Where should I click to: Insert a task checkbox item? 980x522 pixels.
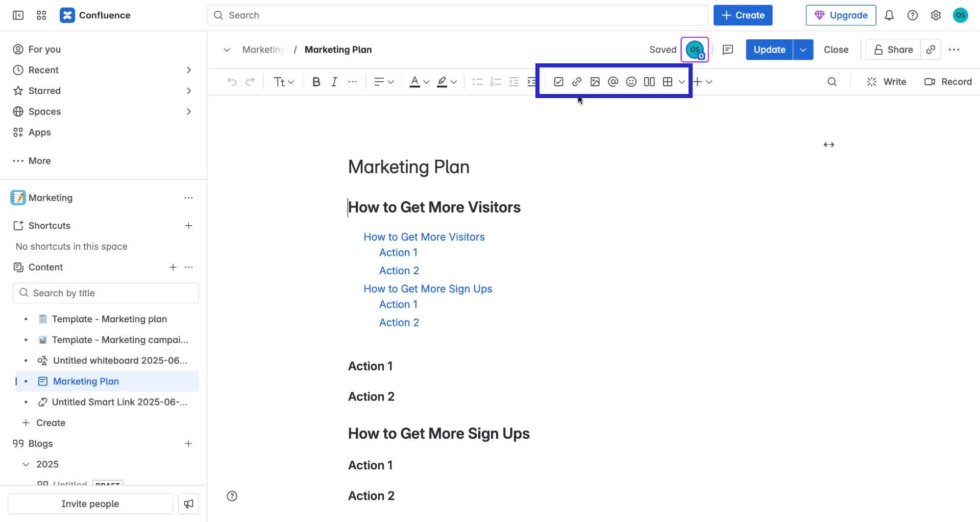pos(558,81)
